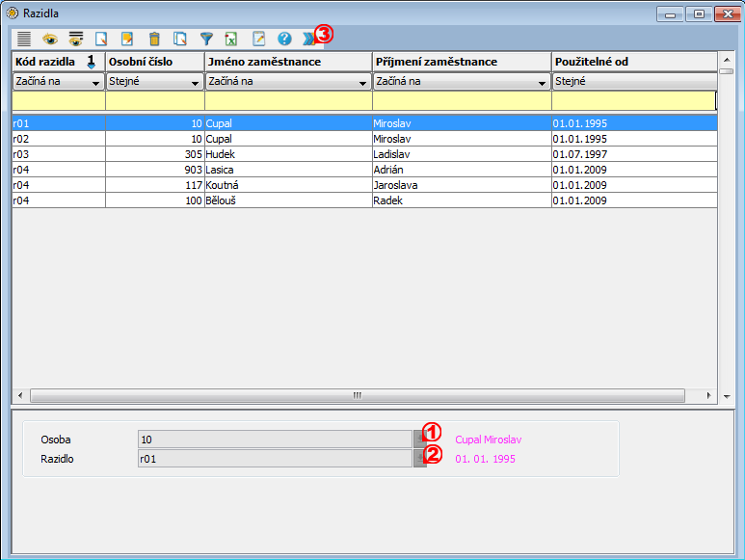Click the yellow filter field under Jméno zaměstnance
Image resolution: width=745 pixels, height=560 pixels.
pos(288,100)
